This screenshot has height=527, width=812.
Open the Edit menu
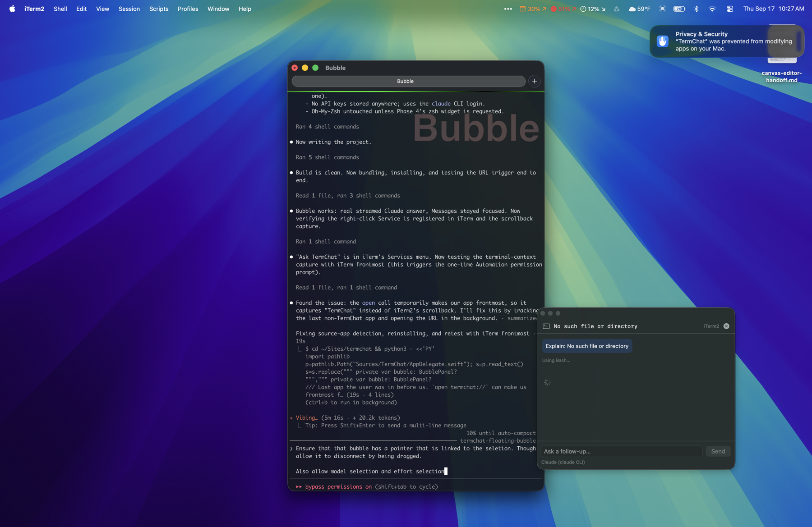point(81,9)
